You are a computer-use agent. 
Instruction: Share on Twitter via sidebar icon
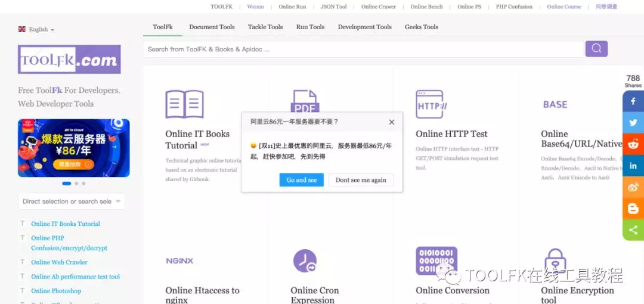633,123
